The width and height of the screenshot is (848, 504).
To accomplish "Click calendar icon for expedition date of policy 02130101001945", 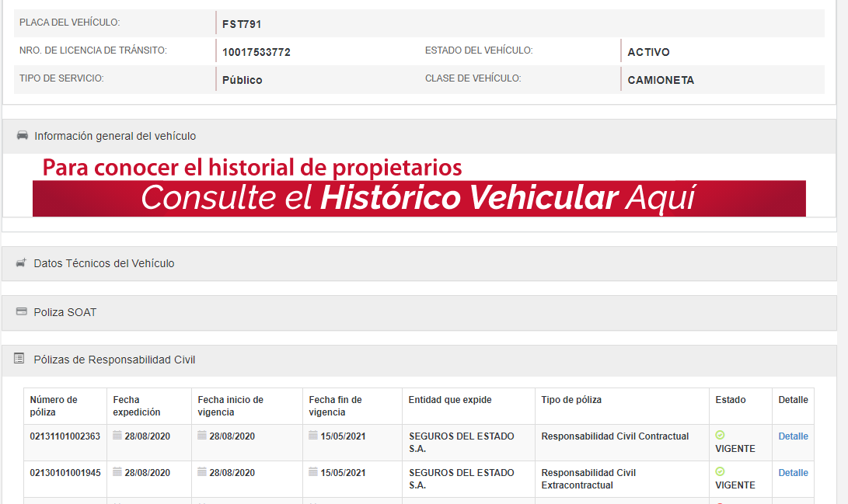I will (x=117, y=472).
